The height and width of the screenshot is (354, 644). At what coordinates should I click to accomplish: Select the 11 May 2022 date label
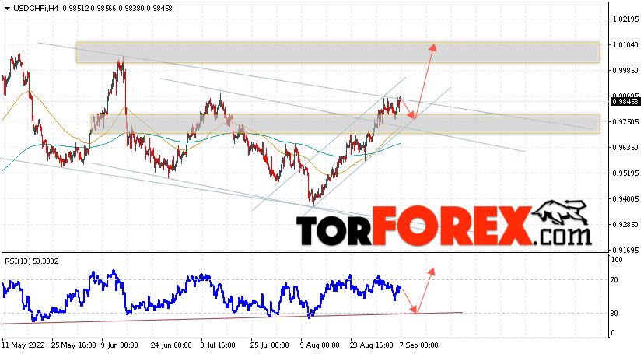pyautogui.click(x=23, y=345)
